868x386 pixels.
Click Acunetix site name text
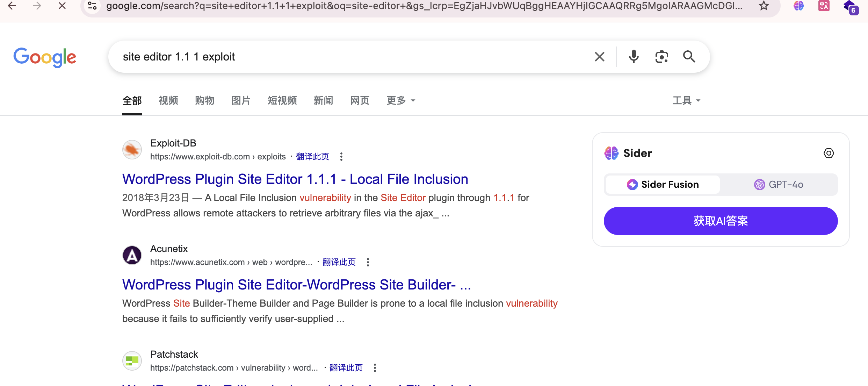(x=169, y=249)
